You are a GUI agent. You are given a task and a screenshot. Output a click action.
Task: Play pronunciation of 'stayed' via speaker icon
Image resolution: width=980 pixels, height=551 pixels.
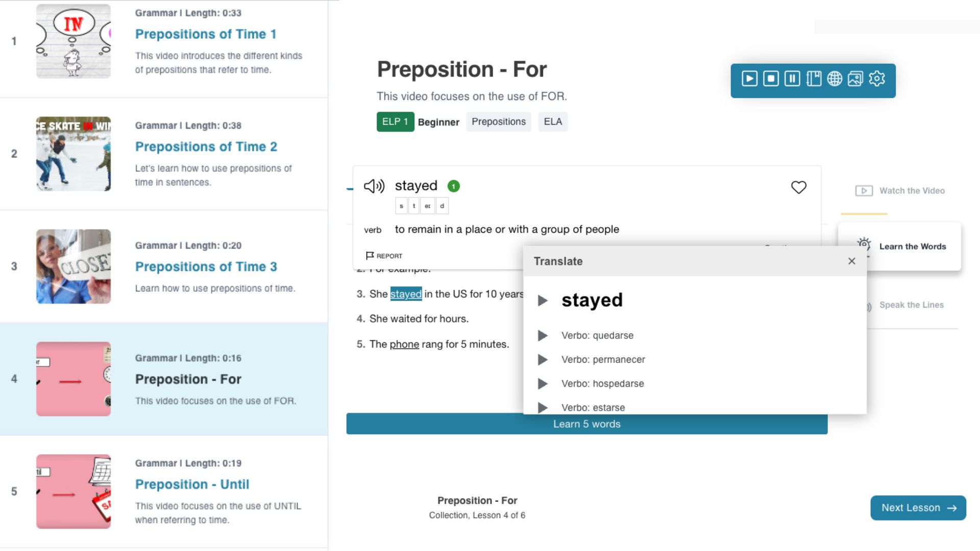(x=374, y=186)
